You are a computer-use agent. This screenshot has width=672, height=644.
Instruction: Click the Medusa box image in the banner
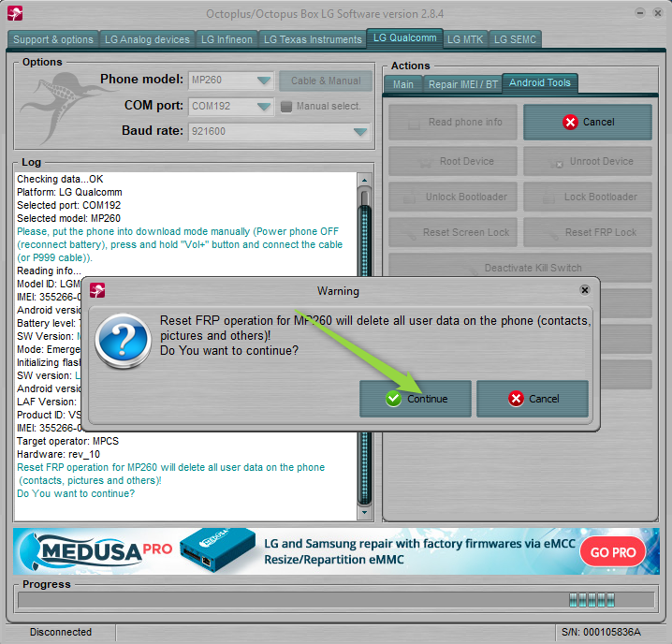218,551
